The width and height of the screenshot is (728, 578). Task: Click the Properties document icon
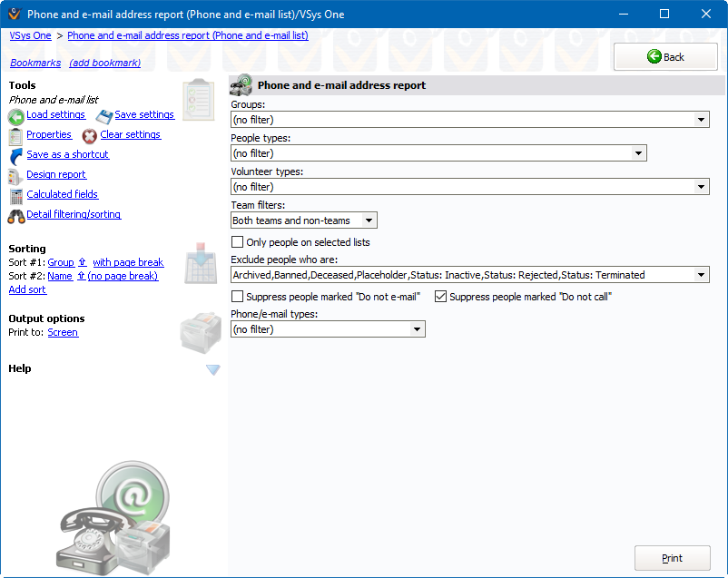[x=15, y=136]
